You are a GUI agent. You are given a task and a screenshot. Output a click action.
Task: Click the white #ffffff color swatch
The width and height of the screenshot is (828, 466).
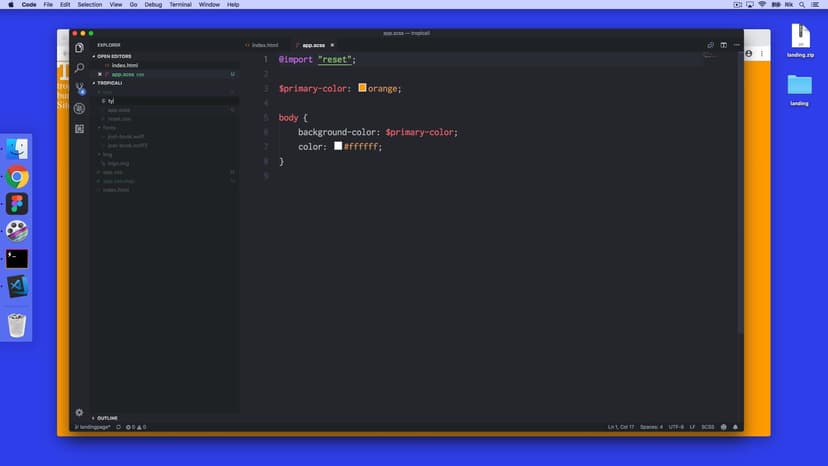[x=338, y=146]
